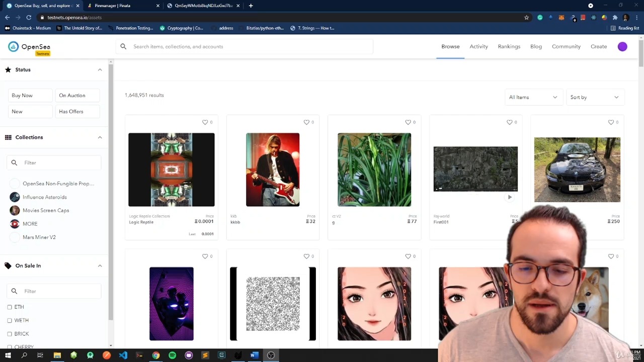Open Spotify from the taskbar
Screen dimensions: 644x362
pos(172,355)
